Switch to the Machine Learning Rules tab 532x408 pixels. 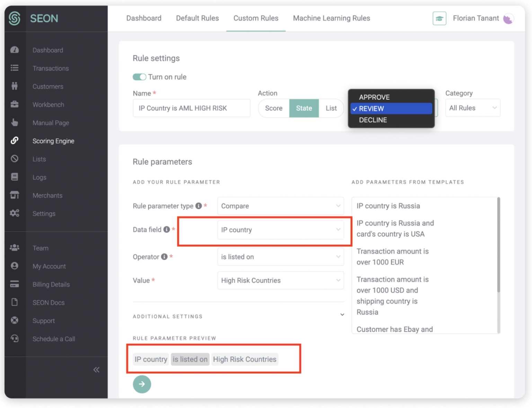(331, 18)
